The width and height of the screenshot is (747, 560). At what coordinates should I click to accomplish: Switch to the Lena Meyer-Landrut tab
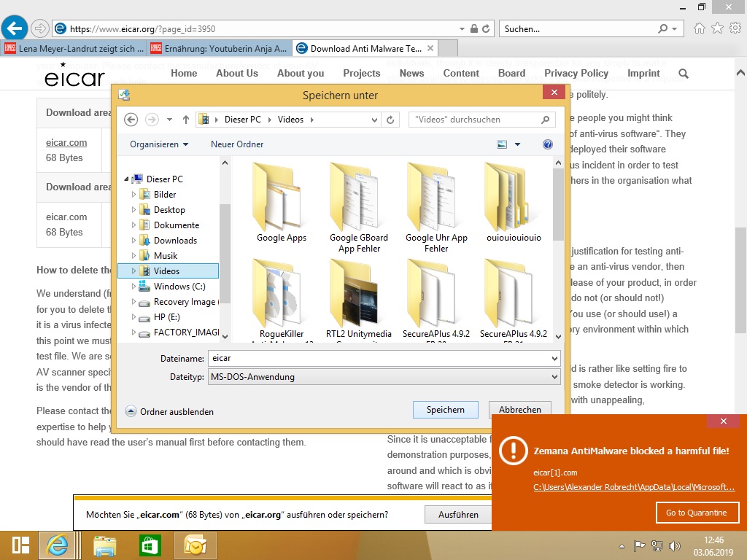point(74,49)
